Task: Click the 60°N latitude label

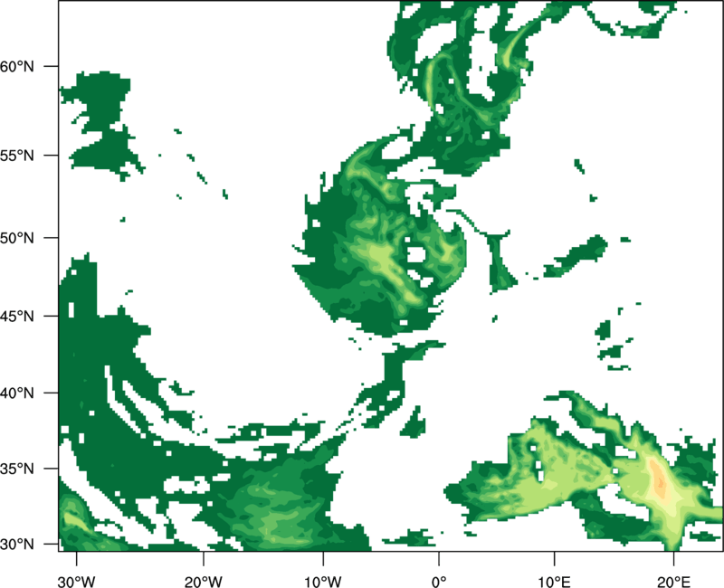Action: [x=17, y=66]
